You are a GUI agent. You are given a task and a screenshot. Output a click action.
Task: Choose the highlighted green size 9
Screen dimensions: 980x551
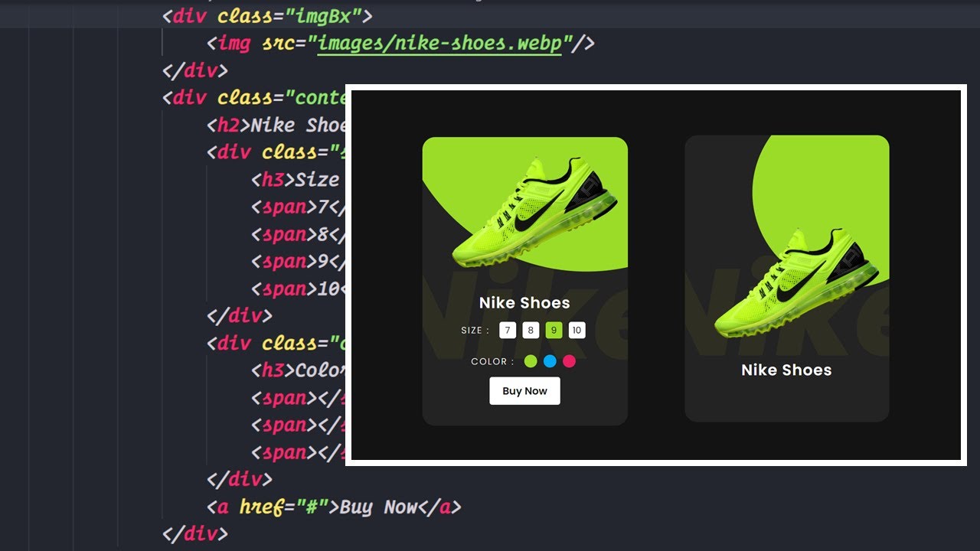point(554,331)
